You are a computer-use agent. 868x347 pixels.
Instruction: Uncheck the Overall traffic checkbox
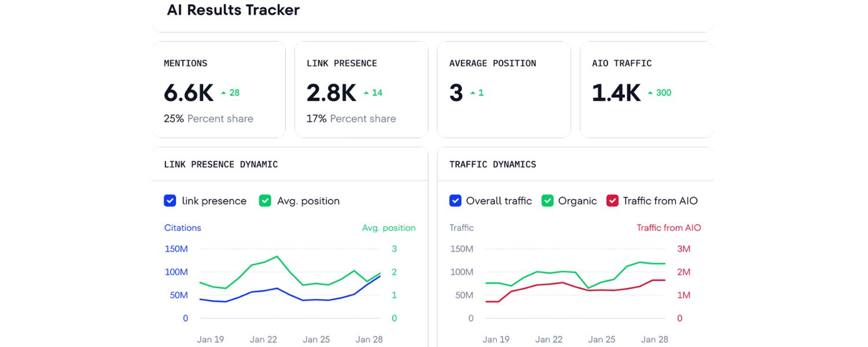455,201
